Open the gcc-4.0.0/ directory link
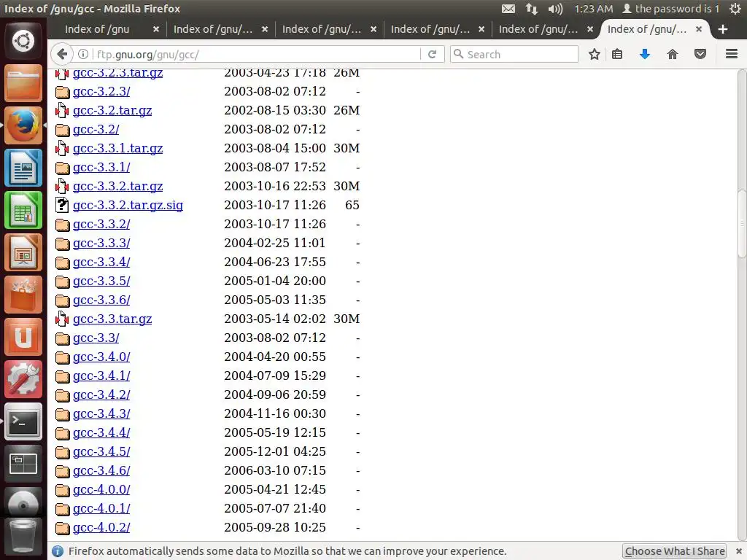The height and width of the screenshot is (560, 747). click(x=101, y=489)
